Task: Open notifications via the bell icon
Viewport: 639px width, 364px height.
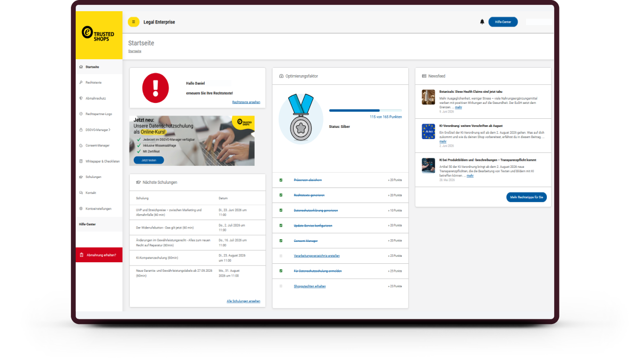Action: coord(482,22)
